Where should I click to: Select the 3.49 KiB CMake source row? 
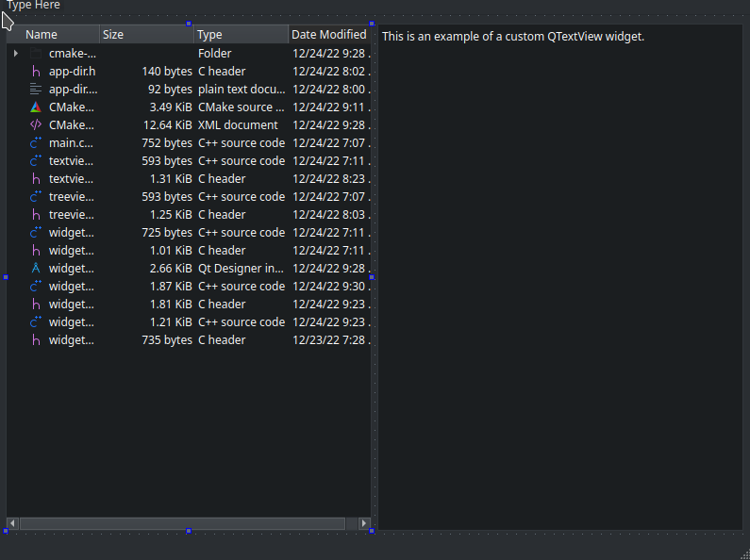point(189,107)
